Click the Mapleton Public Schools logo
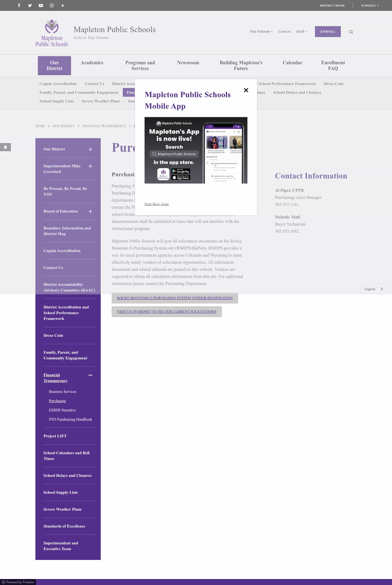Image resolution: width=392 pixels, height=585 pixels. coord(52,33)
